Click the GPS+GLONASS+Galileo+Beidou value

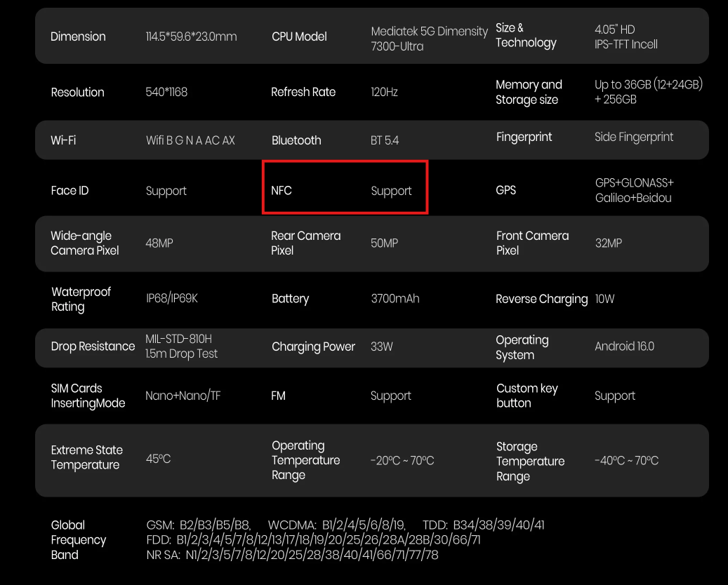point(634,190)
